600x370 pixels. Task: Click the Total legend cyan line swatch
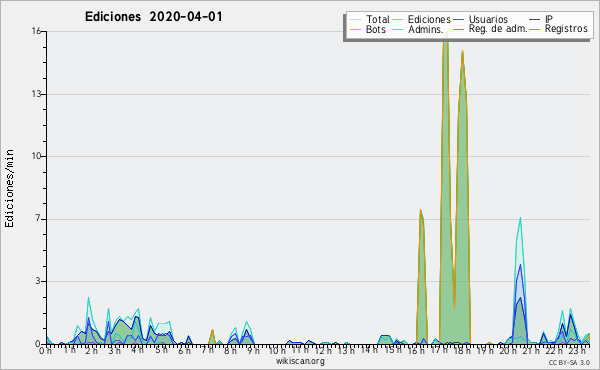pyautogui.click(x=355, y=20)
